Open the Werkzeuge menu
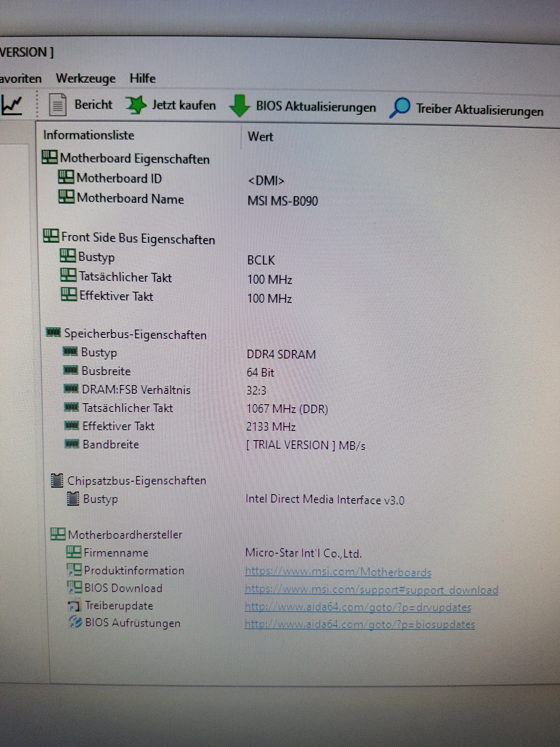Image resolution: width=560 pixels, height=747 pixels. (85, 78)
